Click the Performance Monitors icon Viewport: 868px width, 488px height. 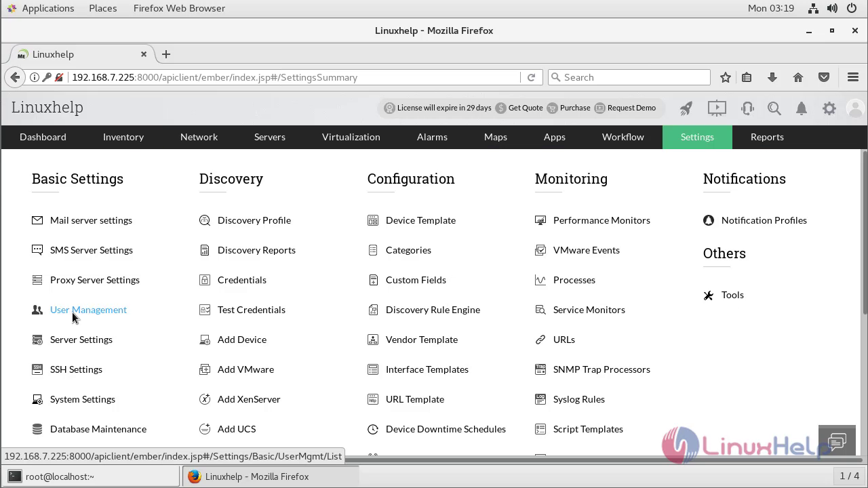point(540,220)
